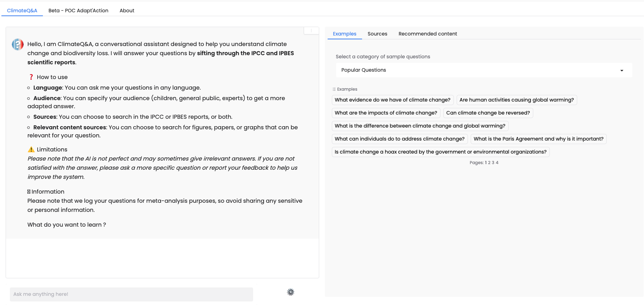
Task: Open the About tab
Action: (x=127, y=11)
